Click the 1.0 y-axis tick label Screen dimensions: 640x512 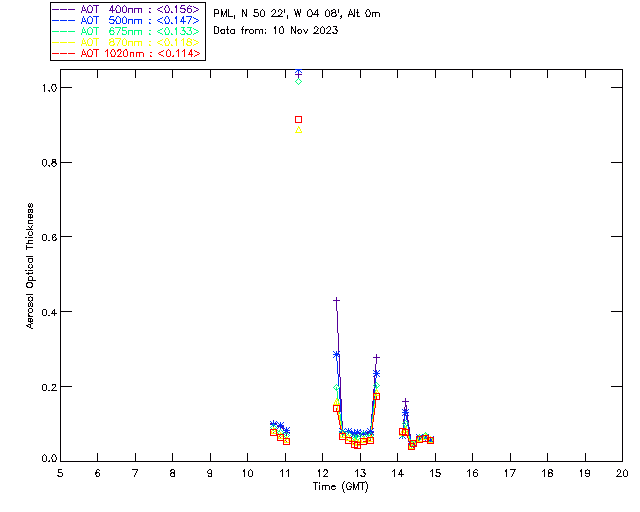click(49, 88)
